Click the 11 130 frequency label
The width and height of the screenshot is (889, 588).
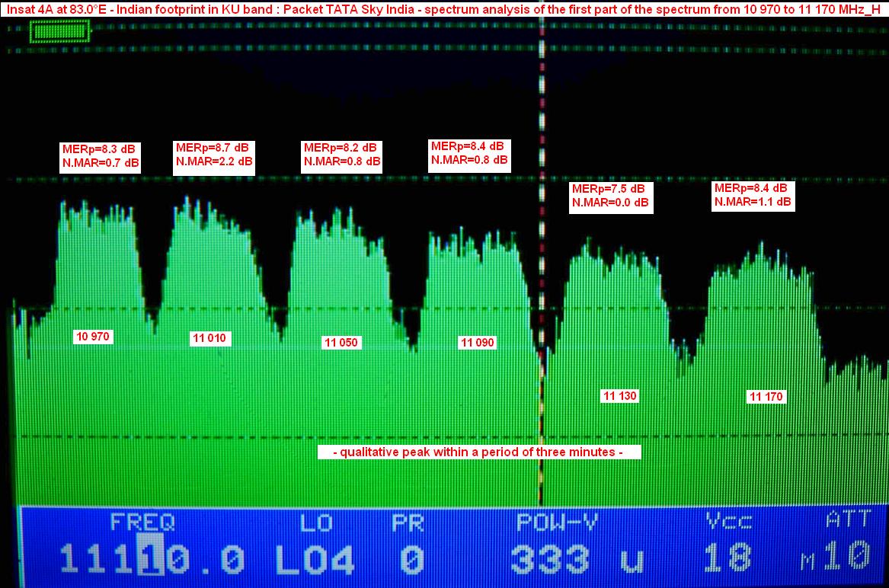click(x=619, y=396)
